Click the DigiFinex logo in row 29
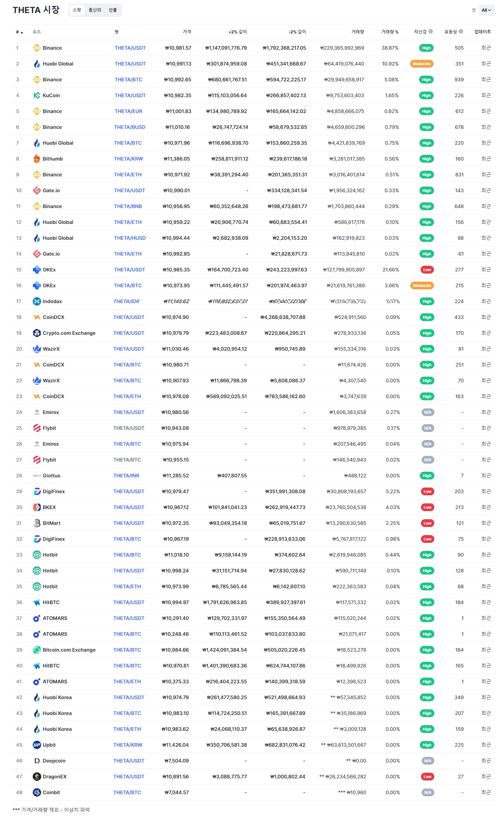The height and width of the screenshot is (816, 504). (37, 491)
